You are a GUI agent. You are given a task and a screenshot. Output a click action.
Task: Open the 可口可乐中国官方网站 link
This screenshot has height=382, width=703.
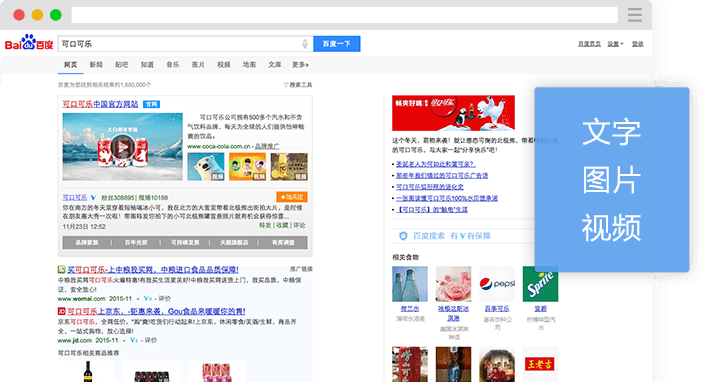click(100, 104)
